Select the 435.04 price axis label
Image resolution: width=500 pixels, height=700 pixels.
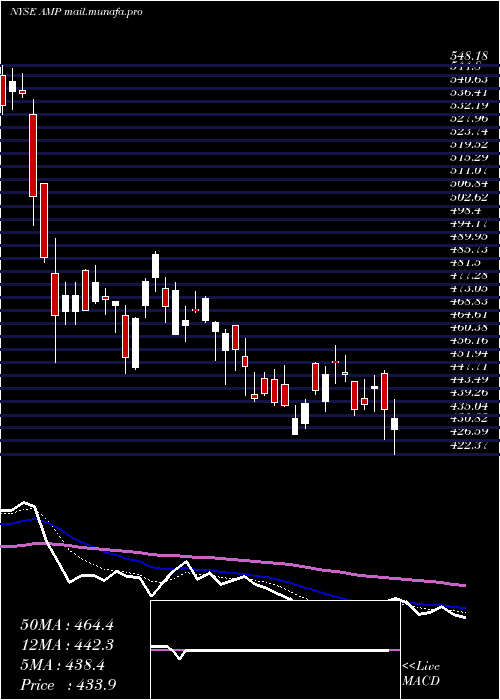(x=468, y=406)
